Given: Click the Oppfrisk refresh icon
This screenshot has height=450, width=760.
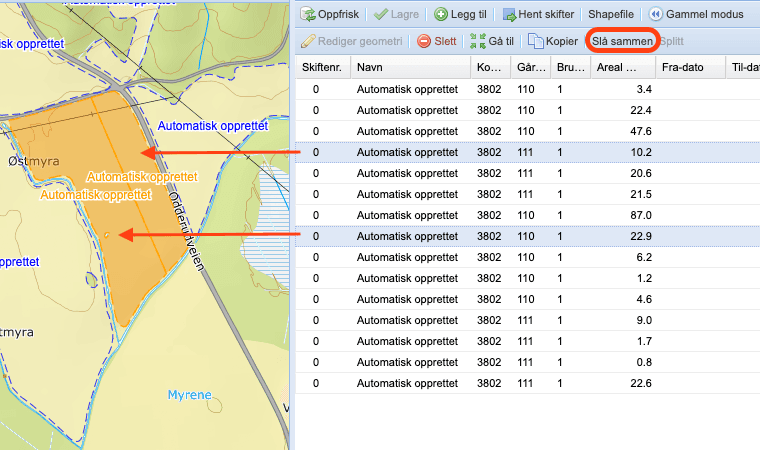Looking at the screenshot, I should 307,15.
